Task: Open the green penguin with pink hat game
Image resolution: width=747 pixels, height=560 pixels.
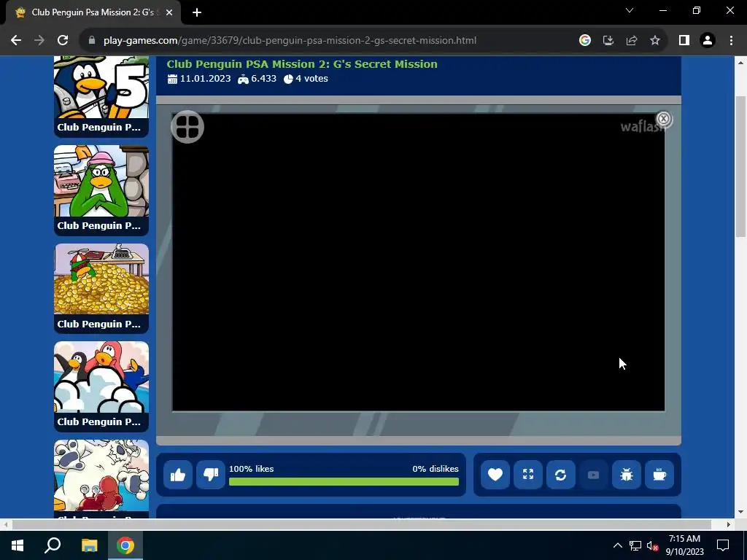Action: pos(101,190)
